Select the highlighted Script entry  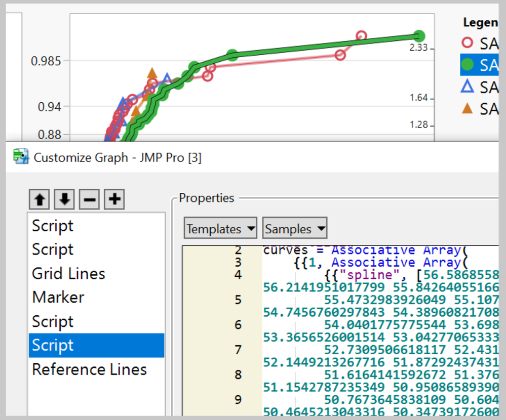[96, 345]
